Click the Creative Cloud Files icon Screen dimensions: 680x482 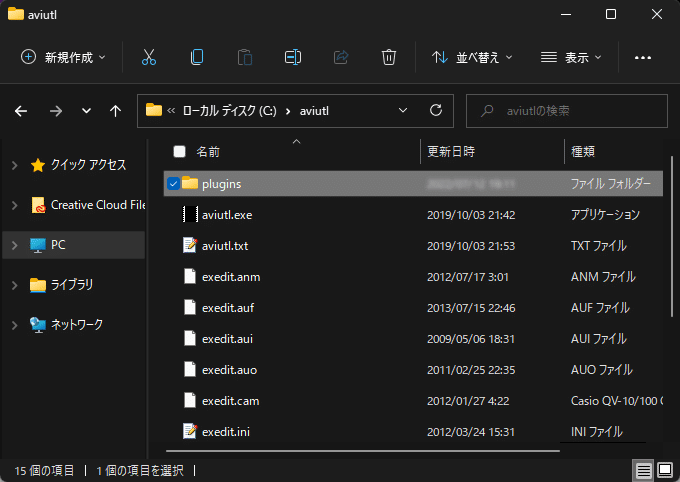[x=38, y=205]
